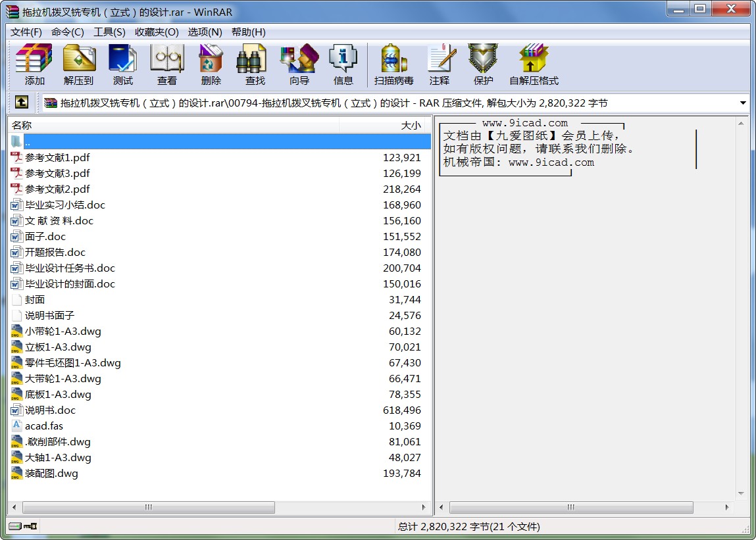This screenshot has height=540, width=756.
Task: Select file 毕业设计任务书.doc
Action: [x=220, y=268]
